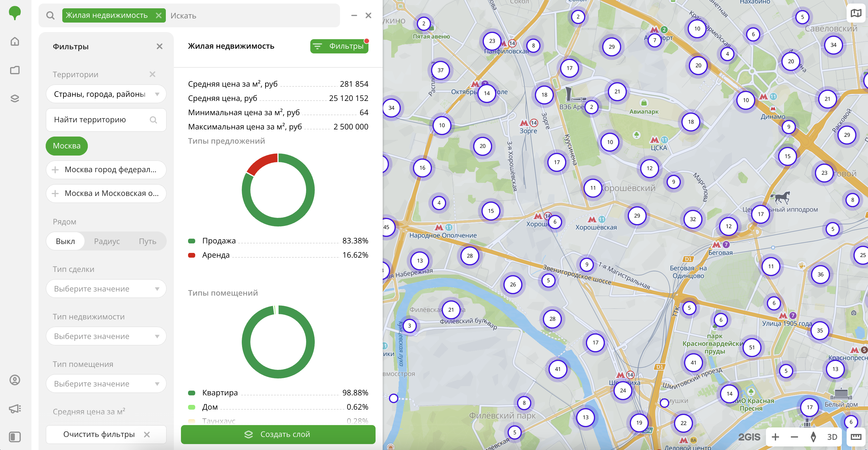Toggle the sidebar panel icon
Screen dimensions: 868x450
15,437
